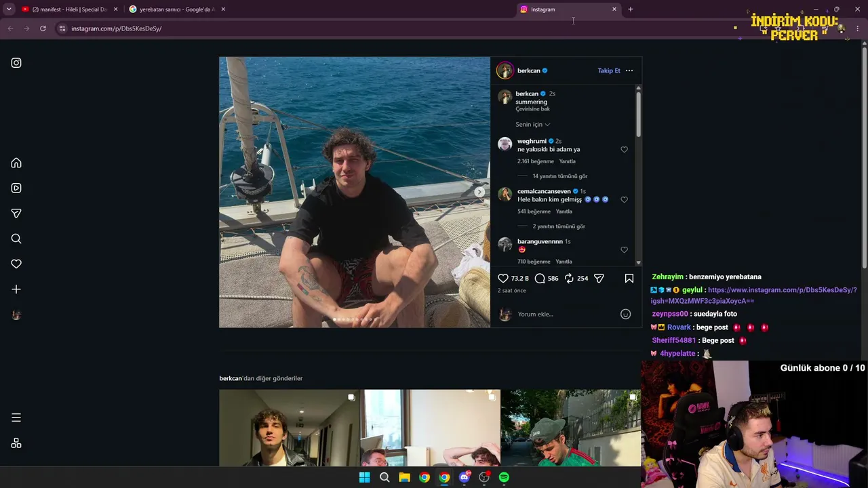The width and height of the screenshot is (868, 488).
Task: Focus the Yorum ekle comment field
Action: 566,314
